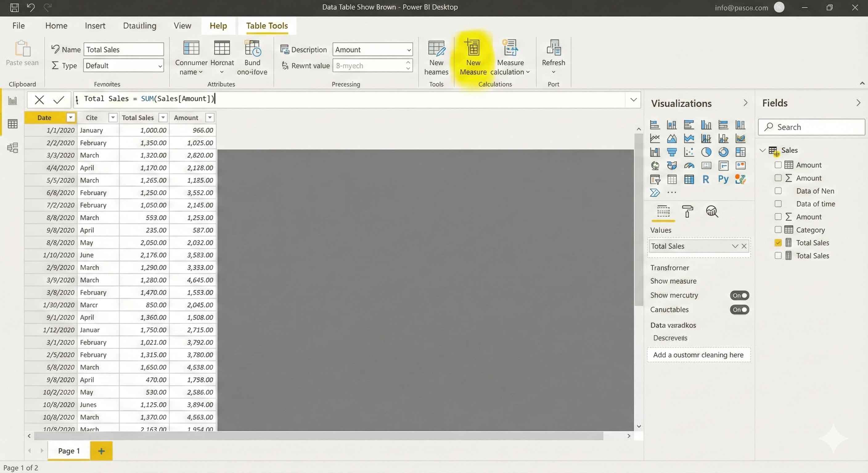Switch to the View tab

coord(182,26)
